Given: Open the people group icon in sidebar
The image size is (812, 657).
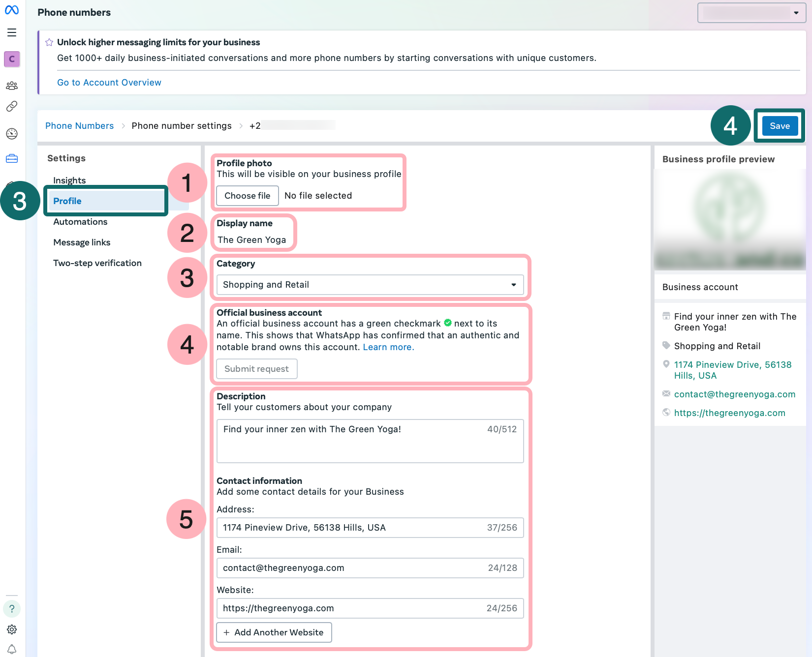Looking at the screenshot, I should tap(12, 86).
